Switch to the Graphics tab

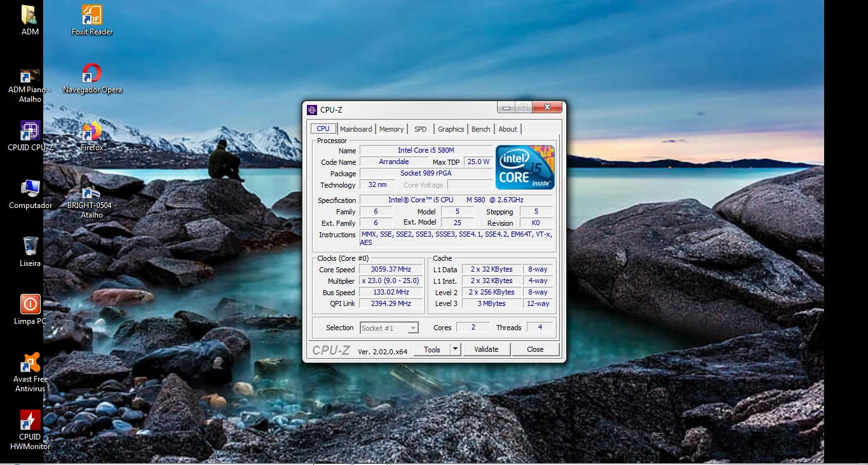tap(451, 129)
